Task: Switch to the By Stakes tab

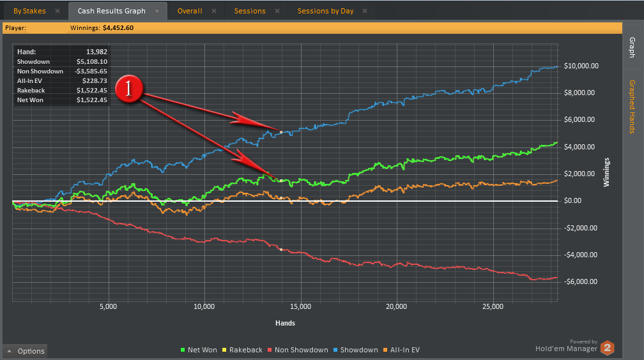Action: click(x=29, y=11)
